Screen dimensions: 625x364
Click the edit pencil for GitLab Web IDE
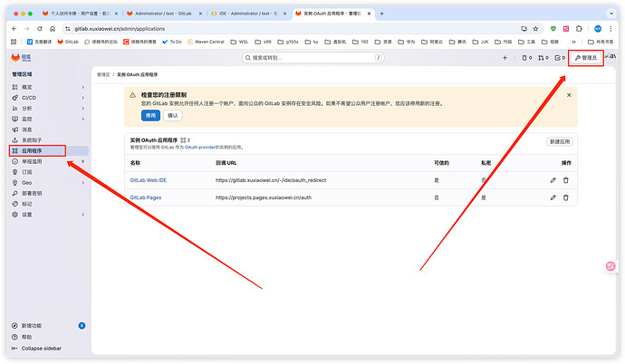pyautogui.click(x=553, y=181)
